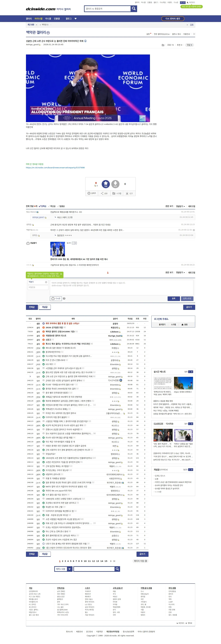Select 갤러리 in the blue nav bar
Viewport: 221px width, 644px height.
coord(29,19)
